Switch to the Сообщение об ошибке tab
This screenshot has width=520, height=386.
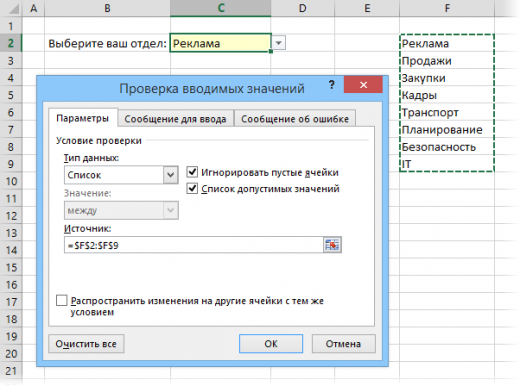tap(295, 119)
